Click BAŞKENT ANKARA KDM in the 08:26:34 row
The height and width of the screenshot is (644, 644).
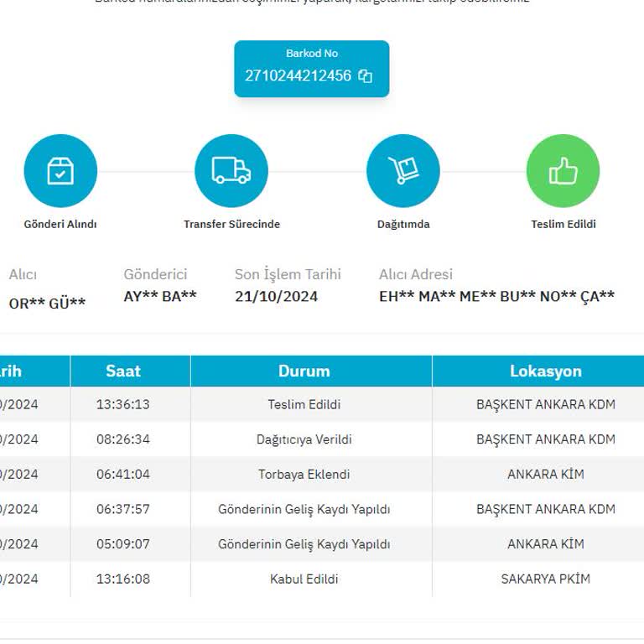pyautogui.click(x=546, y=439)
